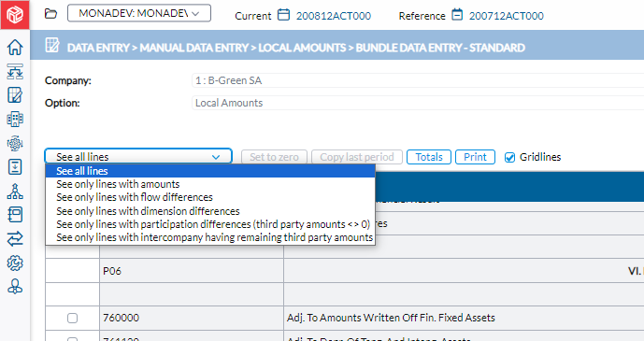644x341 pixels.
Task: Click reference period 200712ACT000
Action: [507, 16]
